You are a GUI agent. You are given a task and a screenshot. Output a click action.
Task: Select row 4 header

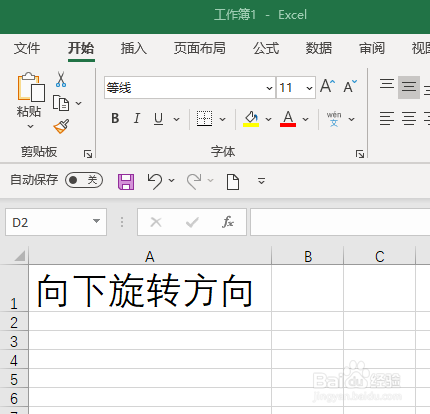[14, 359]
